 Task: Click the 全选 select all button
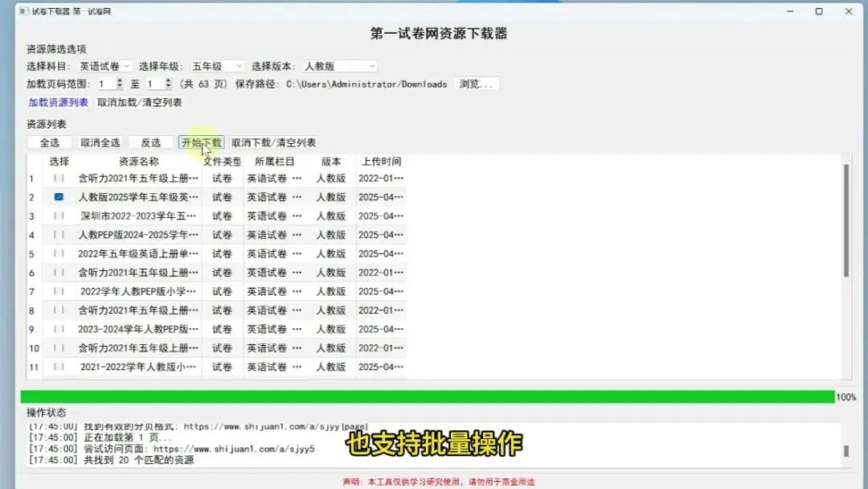pos(49,143)
